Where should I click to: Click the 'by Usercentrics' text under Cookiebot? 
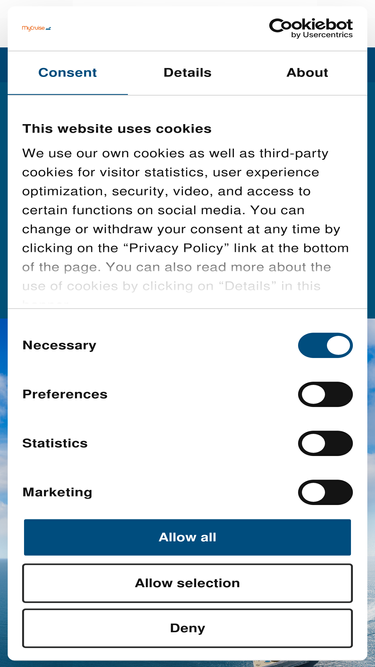click(322, 35)
